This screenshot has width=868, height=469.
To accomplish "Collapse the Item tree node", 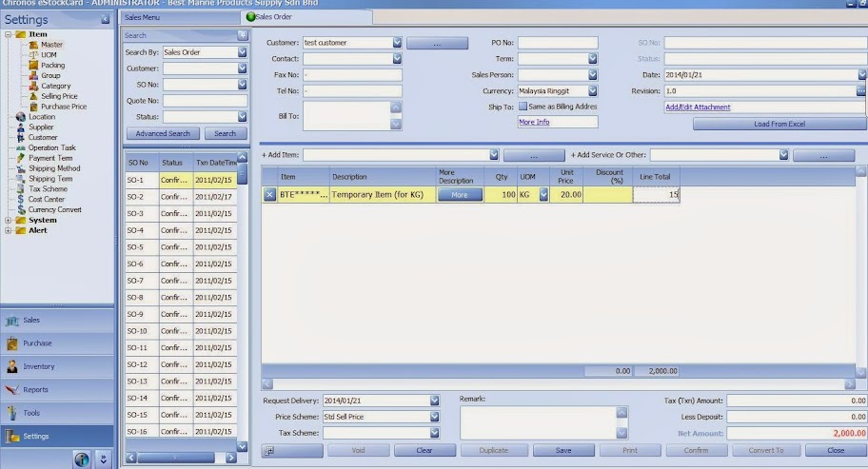I will (x=9, y=34).
